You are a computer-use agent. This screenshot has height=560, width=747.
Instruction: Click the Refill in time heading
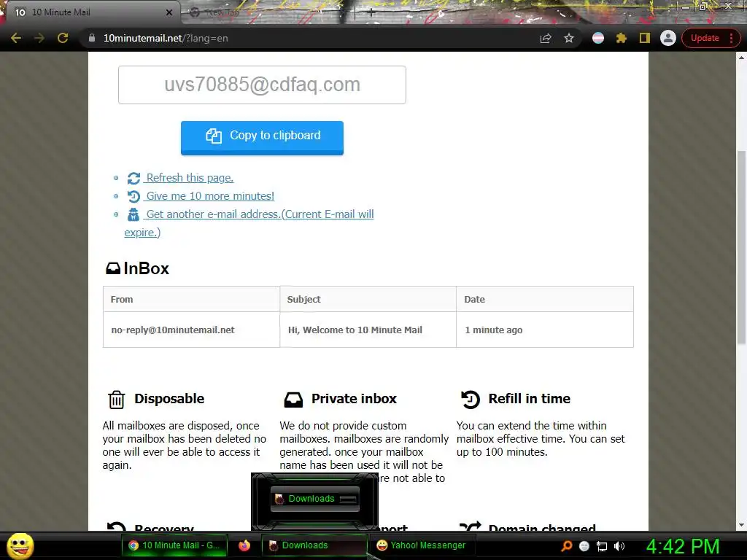[530, 399]
